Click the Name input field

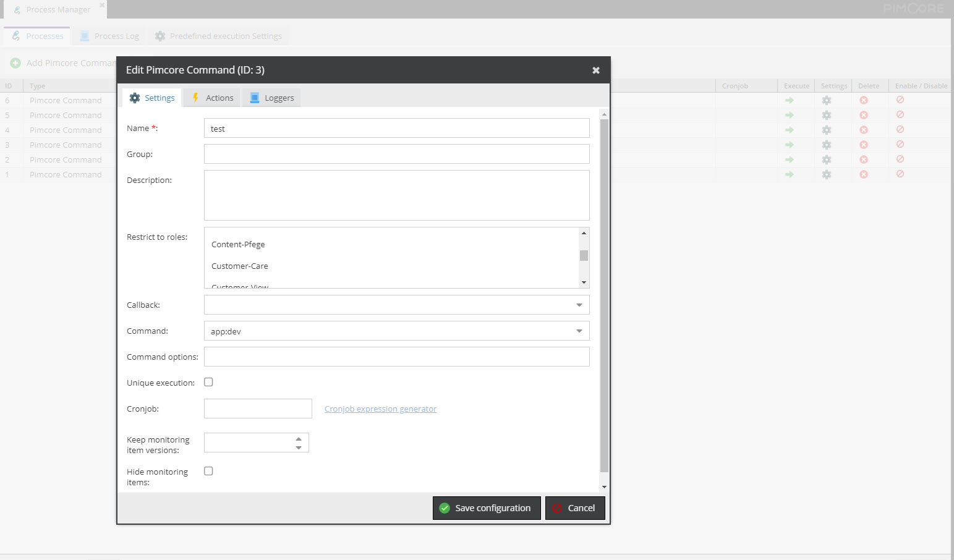click(397, 128)
